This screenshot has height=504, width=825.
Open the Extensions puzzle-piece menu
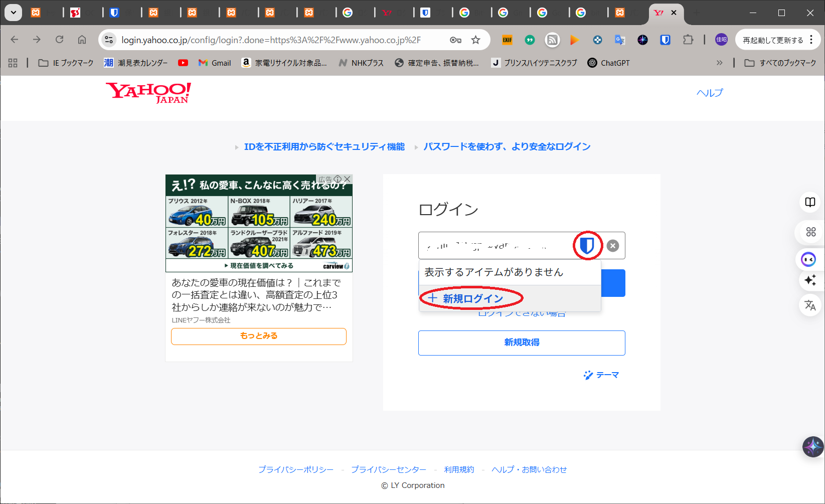pos(688,40)
